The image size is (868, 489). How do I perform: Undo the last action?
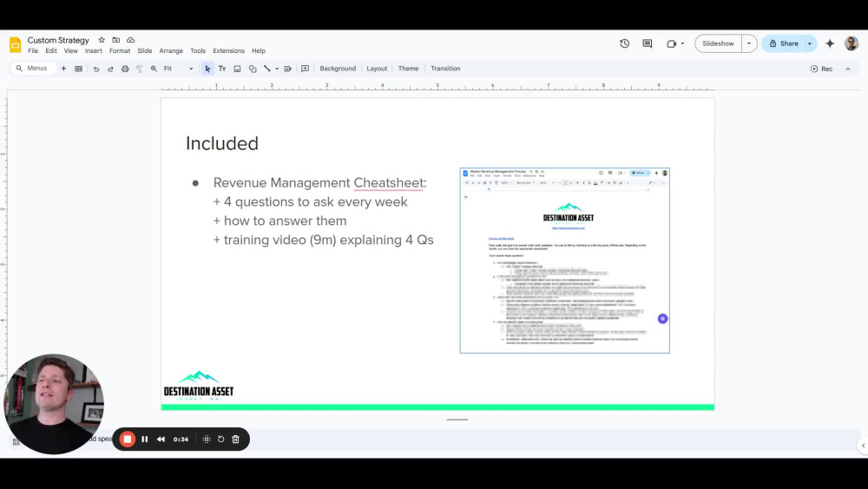pos(96,69)
